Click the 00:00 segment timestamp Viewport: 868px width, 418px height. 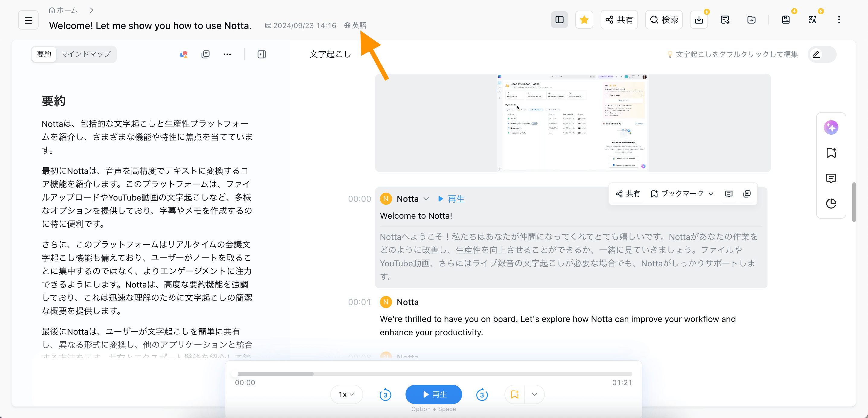[x=359, y=199]
